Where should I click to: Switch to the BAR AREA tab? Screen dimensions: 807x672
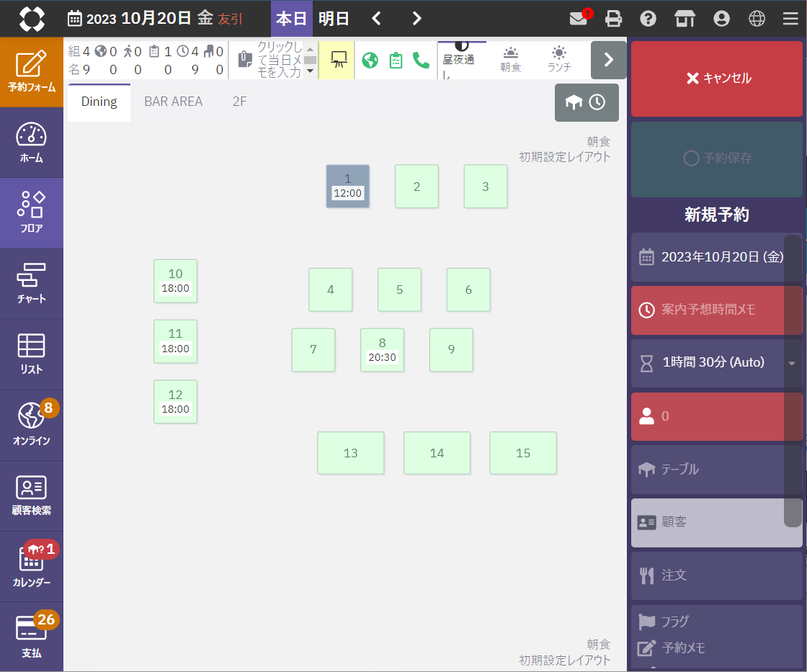[x=173, y=102]
